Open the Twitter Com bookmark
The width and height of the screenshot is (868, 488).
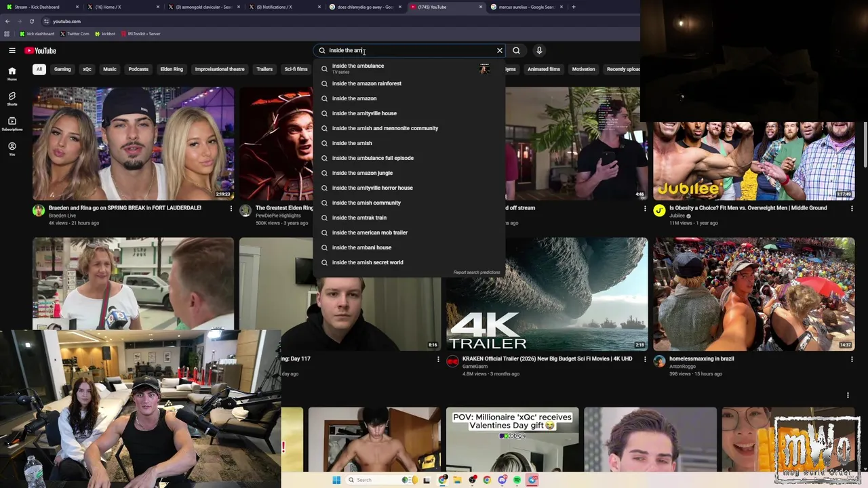[75, 34]
